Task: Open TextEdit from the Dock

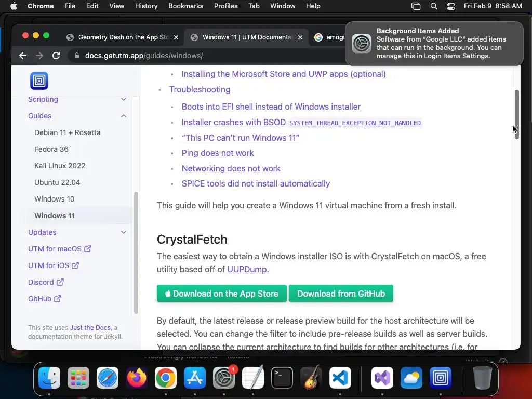Action: pos(253,377)
